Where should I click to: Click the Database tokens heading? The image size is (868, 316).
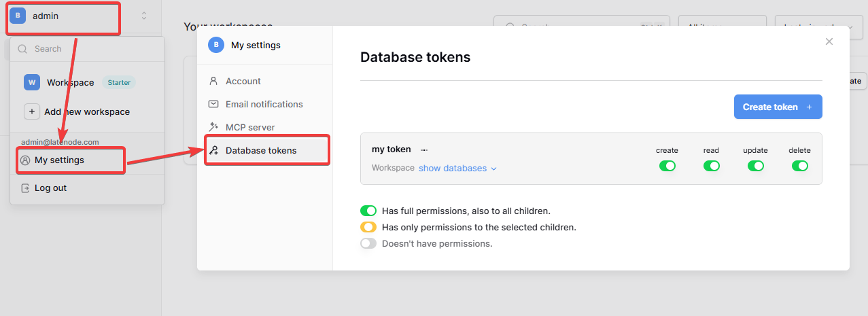415,57
